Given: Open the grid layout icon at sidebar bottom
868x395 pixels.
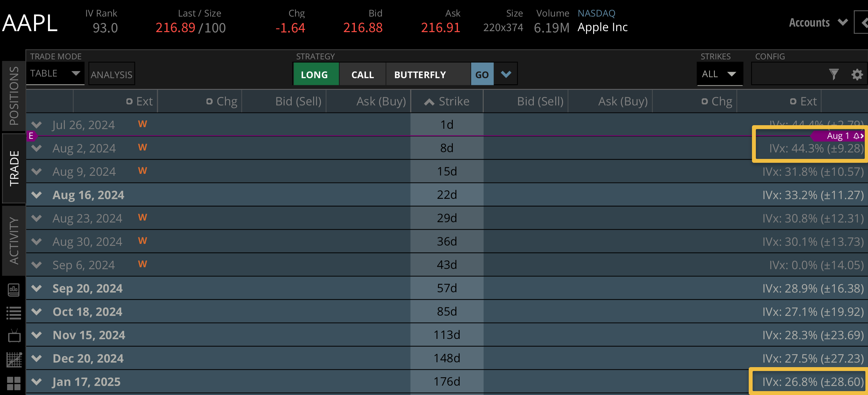Looking at the screenshot, I should click(x=14, y=382).
